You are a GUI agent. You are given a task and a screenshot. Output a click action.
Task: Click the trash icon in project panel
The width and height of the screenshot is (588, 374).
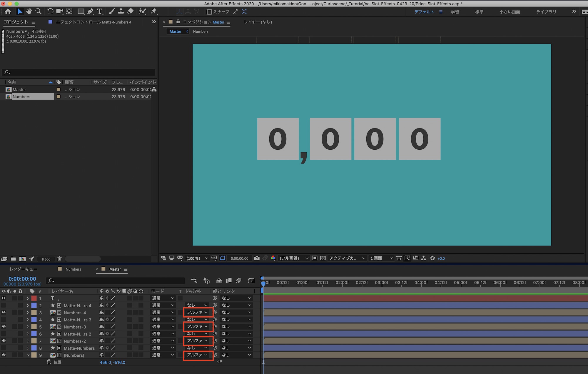(59, 259)
